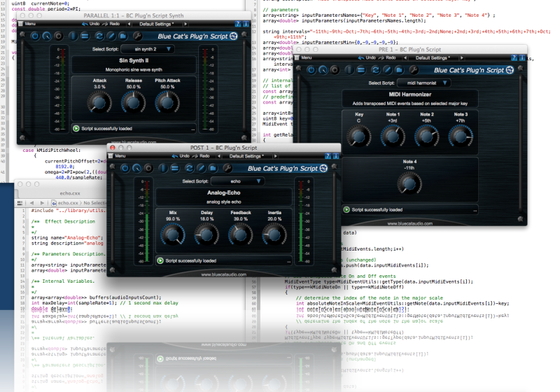Screen dimensions: 560x392
Task: Open info icon in POST 1 window
Action: [x=336, y=156]
